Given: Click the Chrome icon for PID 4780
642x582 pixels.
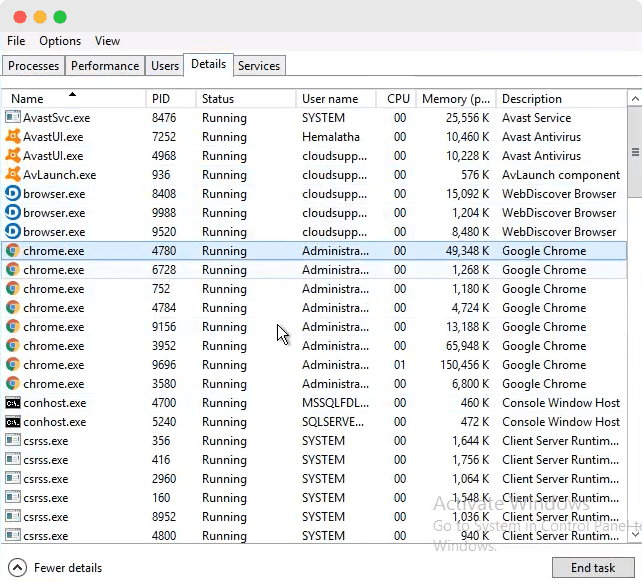Looking at the screenshot, I should pos(13,251).
